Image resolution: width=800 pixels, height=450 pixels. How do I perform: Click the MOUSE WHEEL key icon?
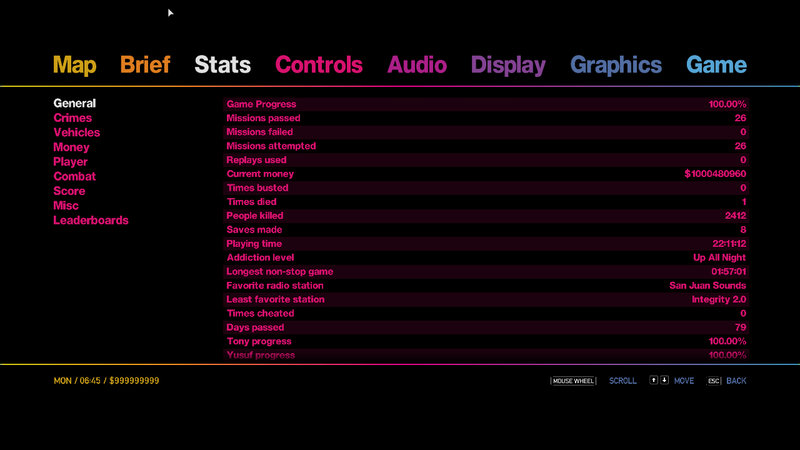point(573,381)
